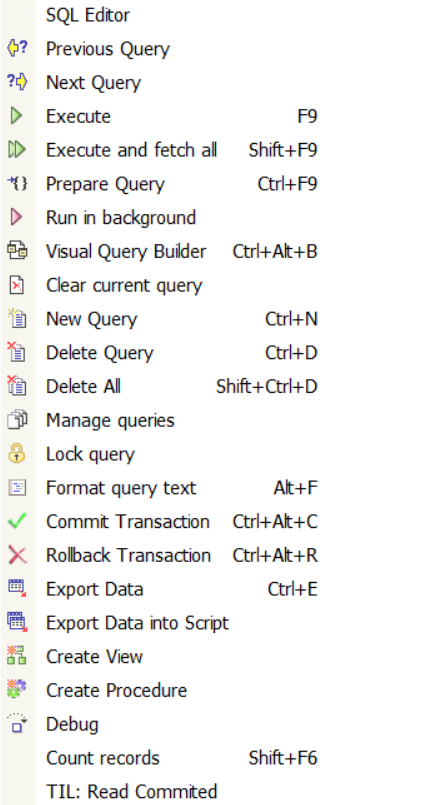
Task: Click the Lock query padlock icon
Action: 17,454
